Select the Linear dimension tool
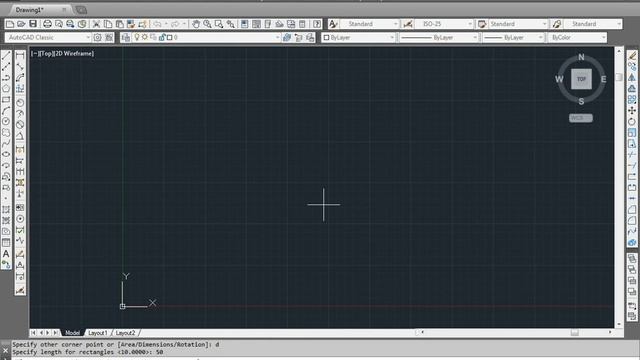Viewport: 640px width, 360px height. [x=20, y=56]
